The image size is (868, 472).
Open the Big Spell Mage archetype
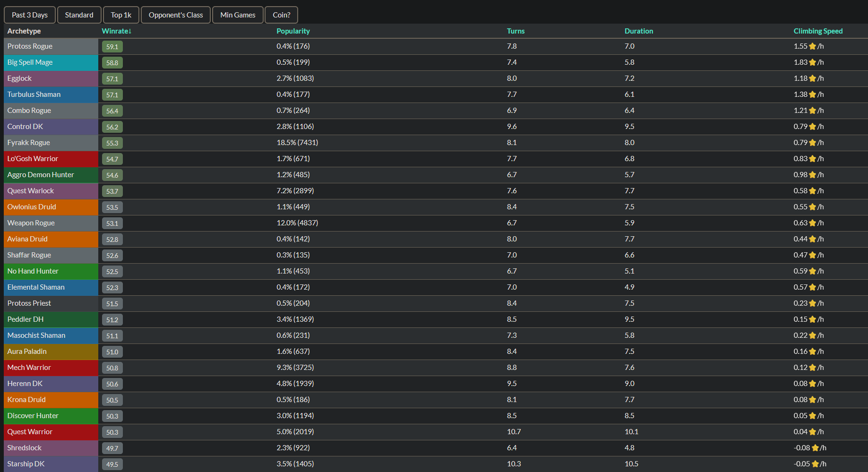pyautogui.click(x=51, y=62)
